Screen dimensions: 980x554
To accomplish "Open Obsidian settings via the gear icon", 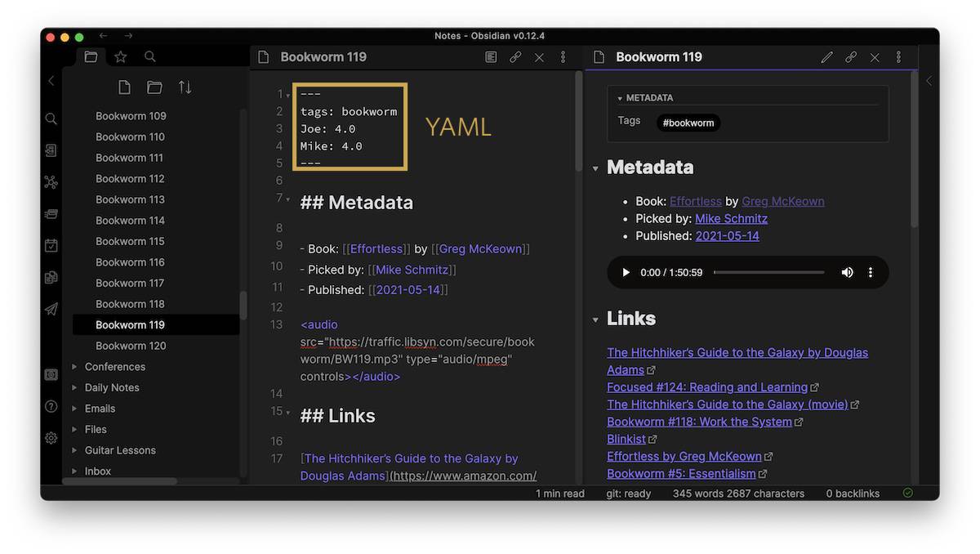I will [x=51, y=438].
